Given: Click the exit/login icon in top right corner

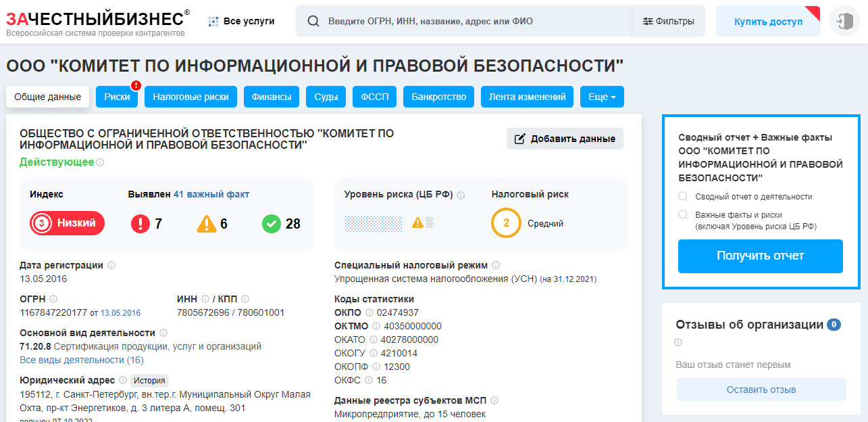Looking at the screenshot, I should pyautogui.click(x=844, y=21).
